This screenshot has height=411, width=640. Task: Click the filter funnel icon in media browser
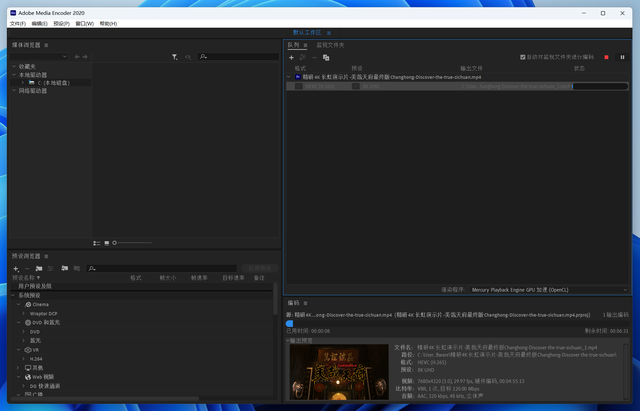click(174, 57)
